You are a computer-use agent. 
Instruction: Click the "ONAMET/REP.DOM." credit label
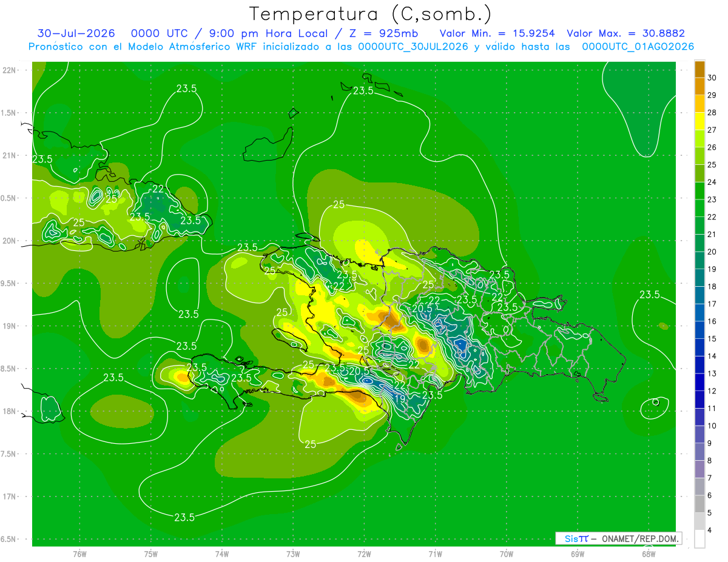641,538
